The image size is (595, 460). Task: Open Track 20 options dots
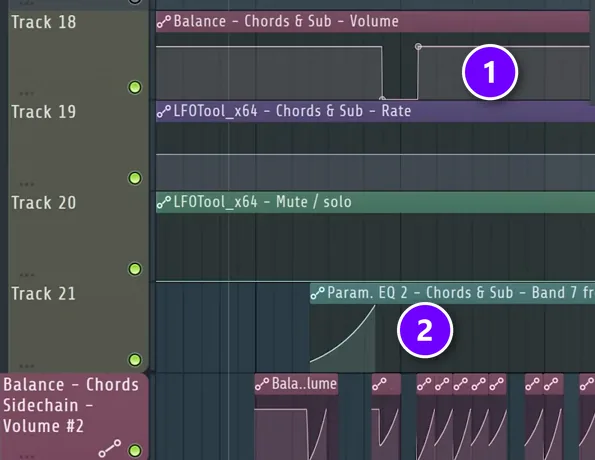click(x=27, y=275)
